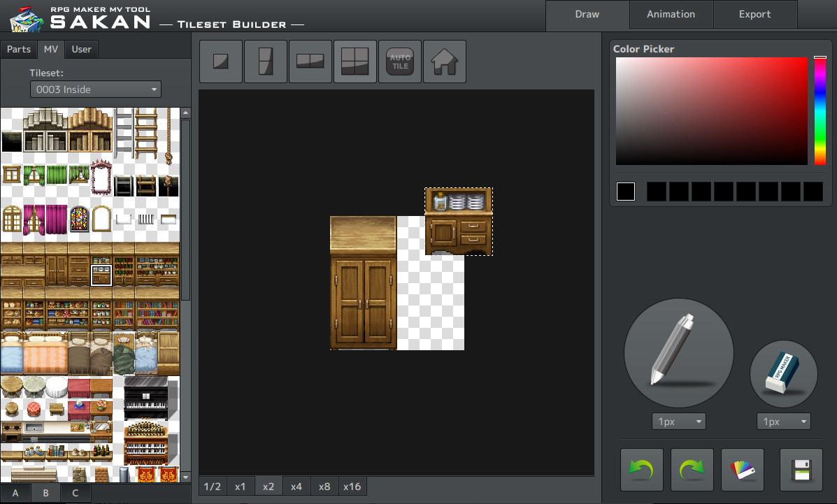Undo the last tileset edit
Image resolution: width=837 pixels, height=504 pixels.
641,469
